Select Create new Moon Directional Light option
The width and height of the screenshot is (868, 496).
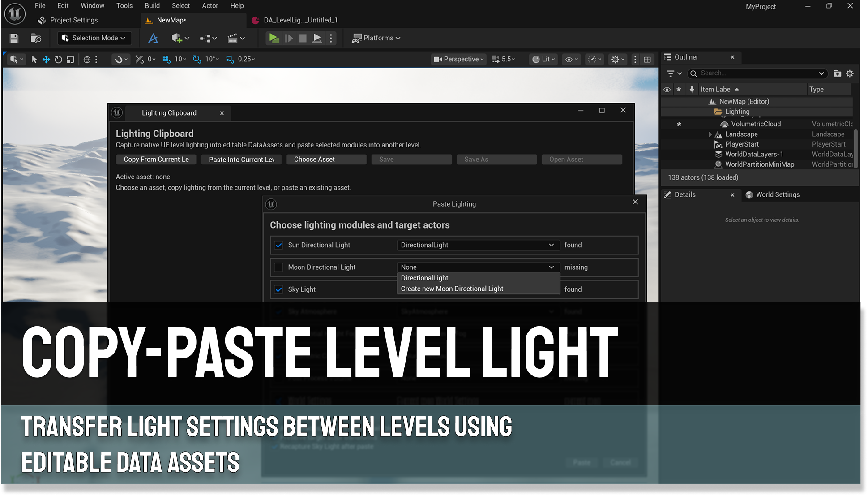(479, 289)
